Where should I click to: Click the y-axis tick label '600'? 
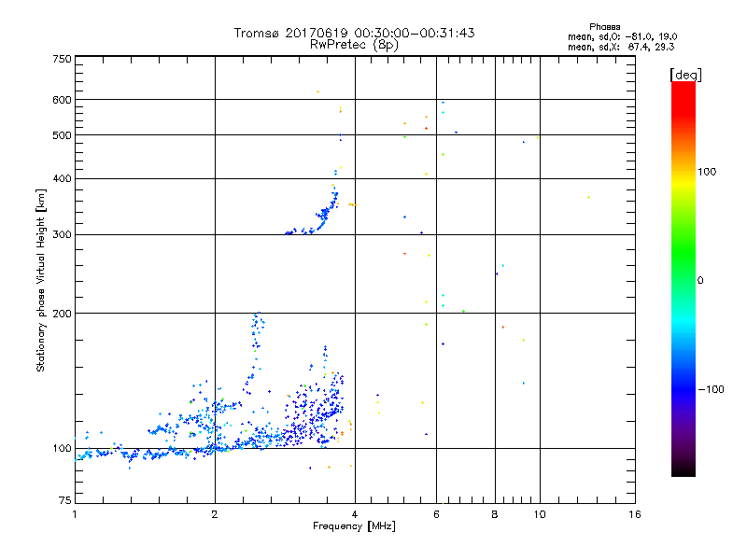62,100
